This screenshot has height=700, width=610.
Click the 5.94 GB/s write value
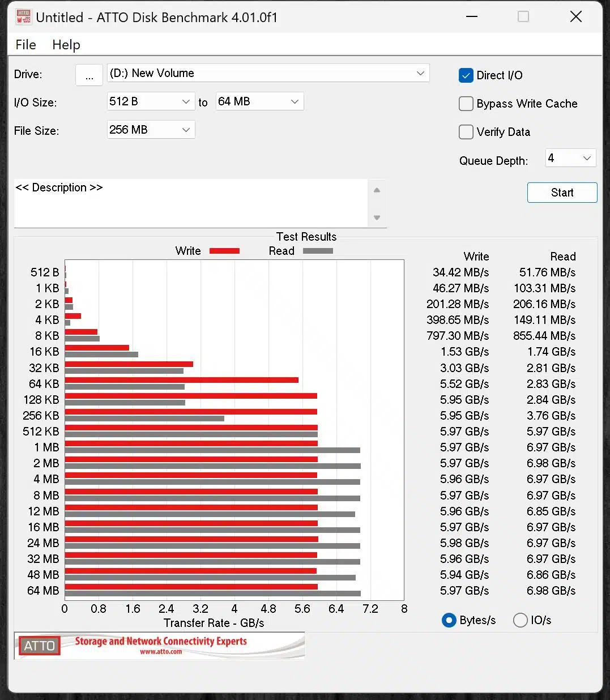tap(464, 575)
